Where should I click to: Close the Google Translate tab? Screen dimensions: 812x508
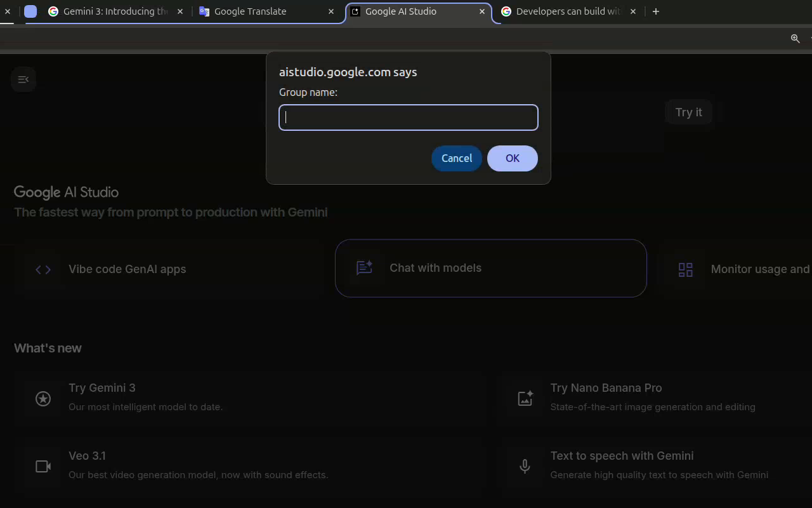pos(331,11)
